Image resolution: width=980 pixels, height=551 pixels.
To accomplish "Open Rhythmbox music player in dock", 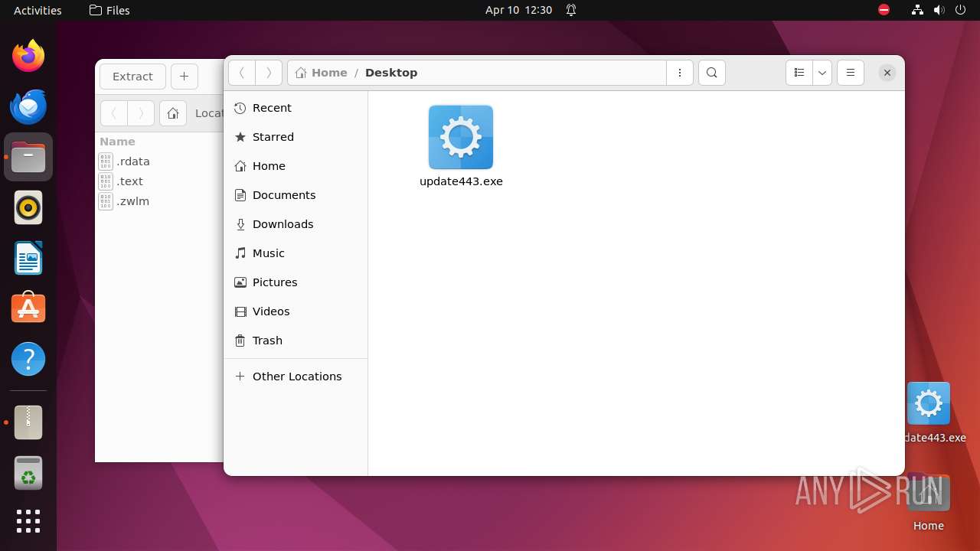I will pos(28,207).
